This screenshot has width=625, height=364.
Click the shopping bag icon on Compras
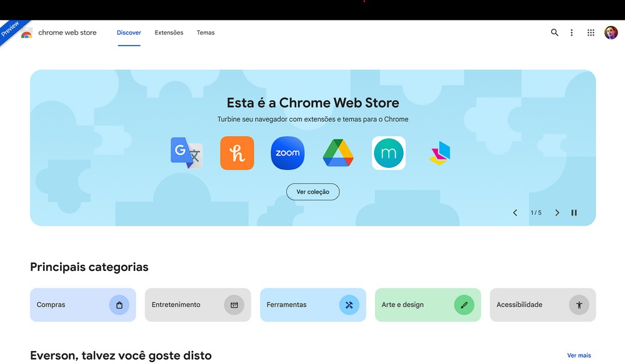click(x=119, y=305)
